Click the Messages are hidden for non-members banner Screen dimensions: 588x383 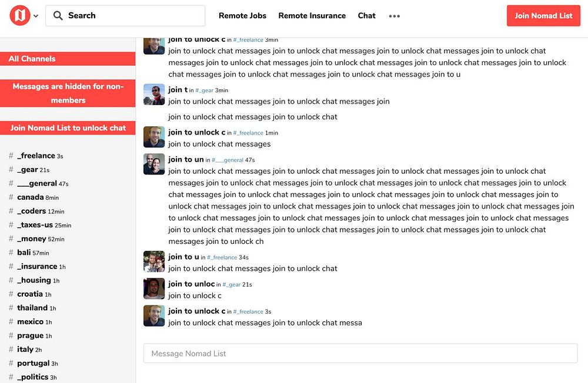tap(68, 93)
